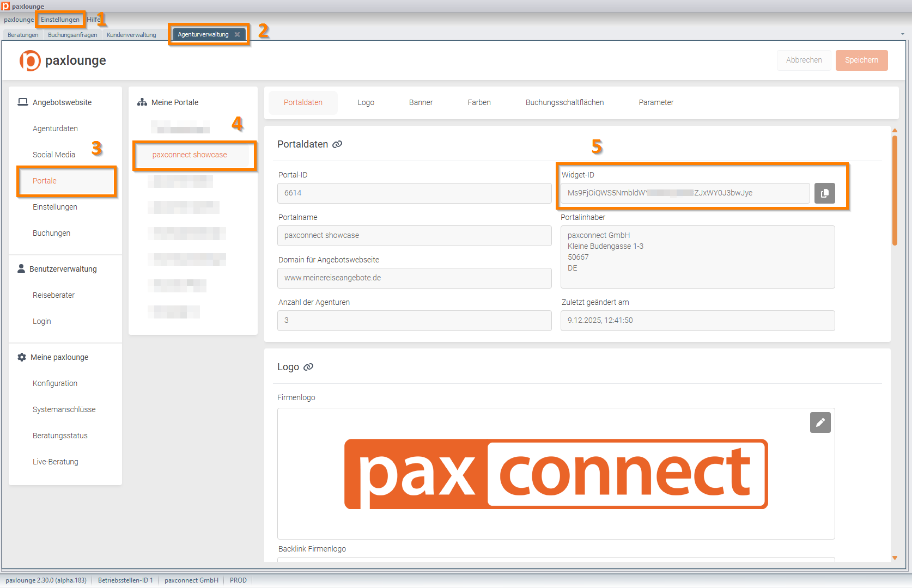
Task: Switch to the Kundenverwaltung tab
Action: click(131, 35)
